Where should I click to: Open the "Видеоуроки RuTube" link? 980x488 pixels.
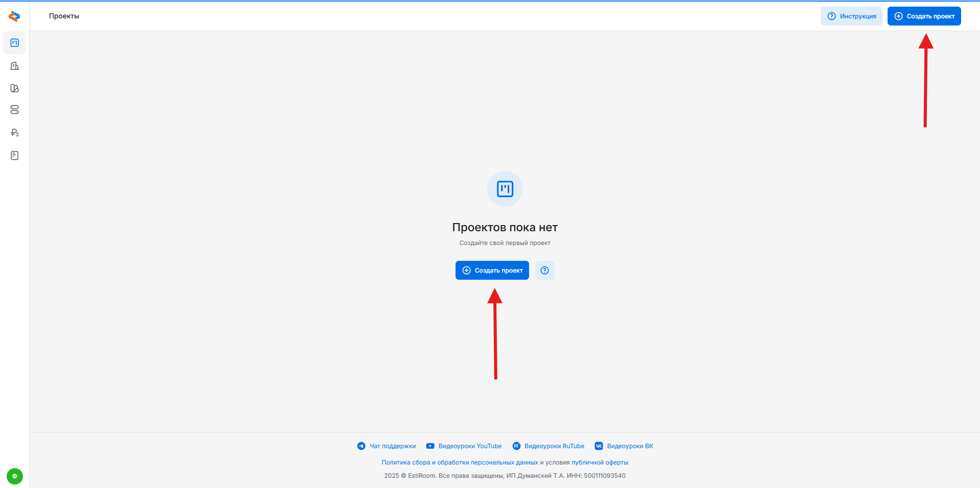(x=548, y=446)
